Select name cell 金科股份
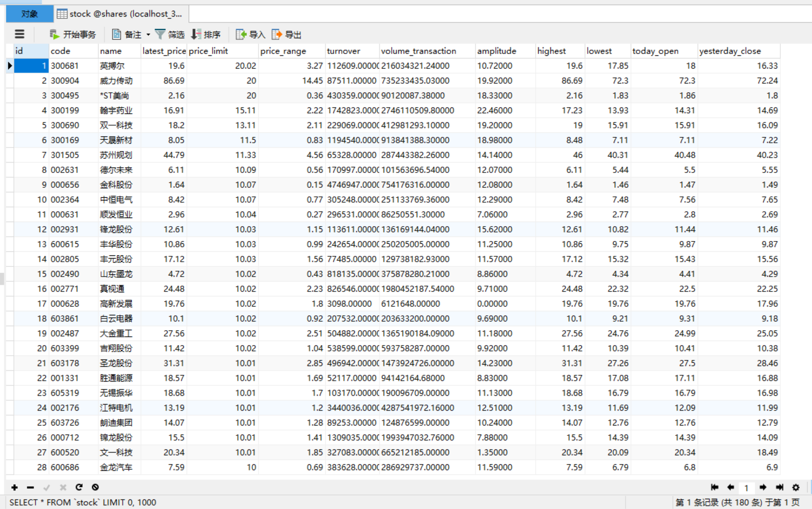The height and width of the screenshot is (509, 812). (119, 185)
